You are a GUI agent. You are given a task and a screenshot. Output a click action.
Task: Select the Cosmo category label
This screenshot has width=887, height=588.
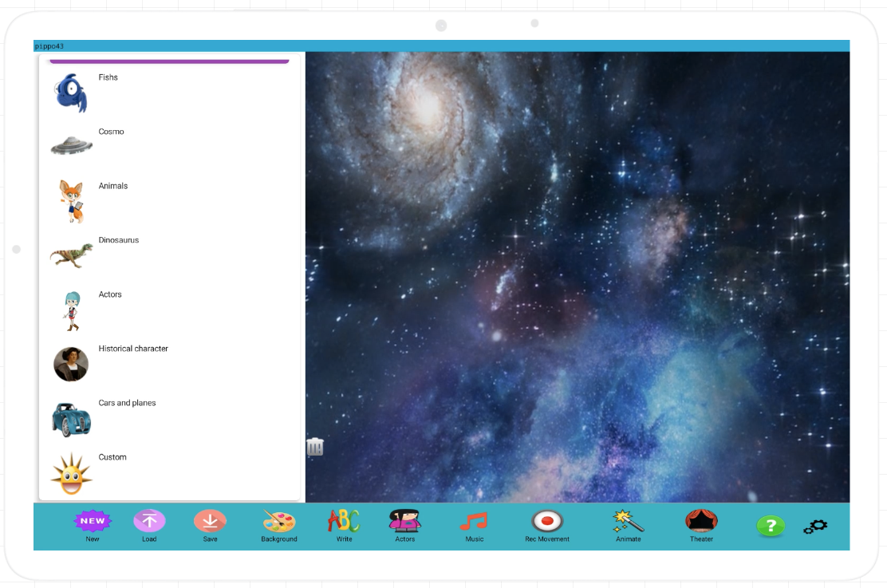pos(111,132)
